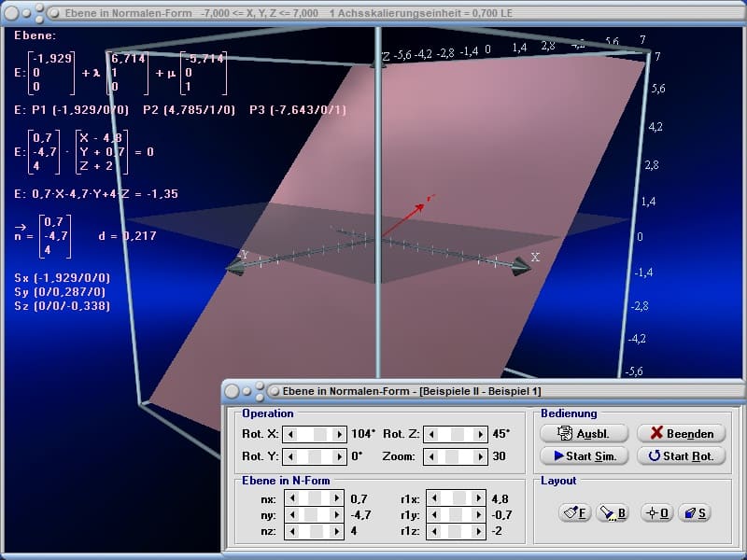Click the "Ebene in Normalen-Form – [Beispiele II – Beispiel 1]" title bar
The image size is (747, 560).
tap(484, 391)
